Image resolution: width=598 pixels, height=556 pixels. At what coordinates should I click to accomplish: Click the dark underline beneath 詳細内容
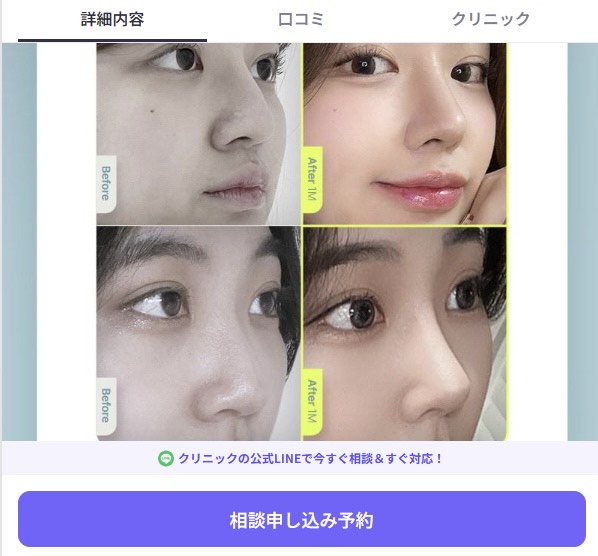click(113, 40)
